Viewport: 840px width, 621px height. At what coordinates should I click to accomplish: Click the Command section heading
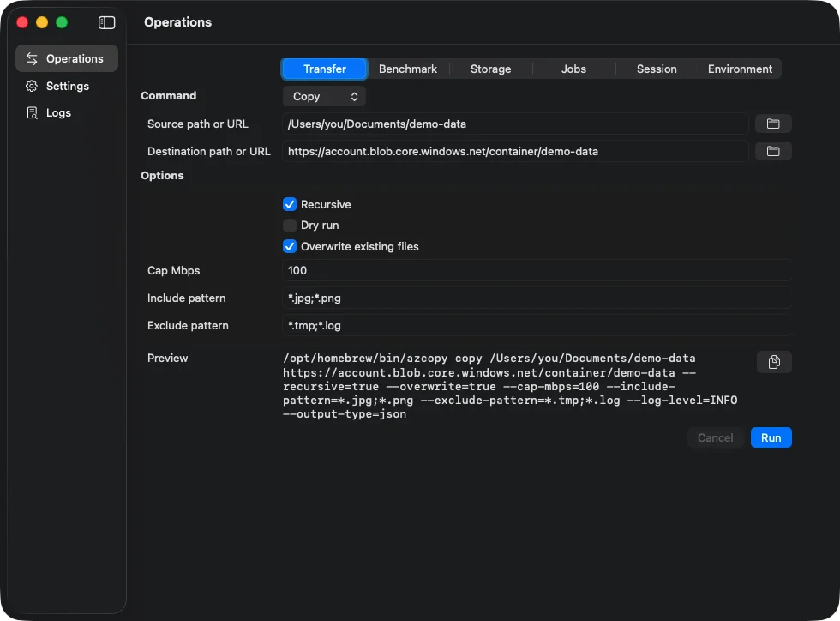click(x=168, y=95)
